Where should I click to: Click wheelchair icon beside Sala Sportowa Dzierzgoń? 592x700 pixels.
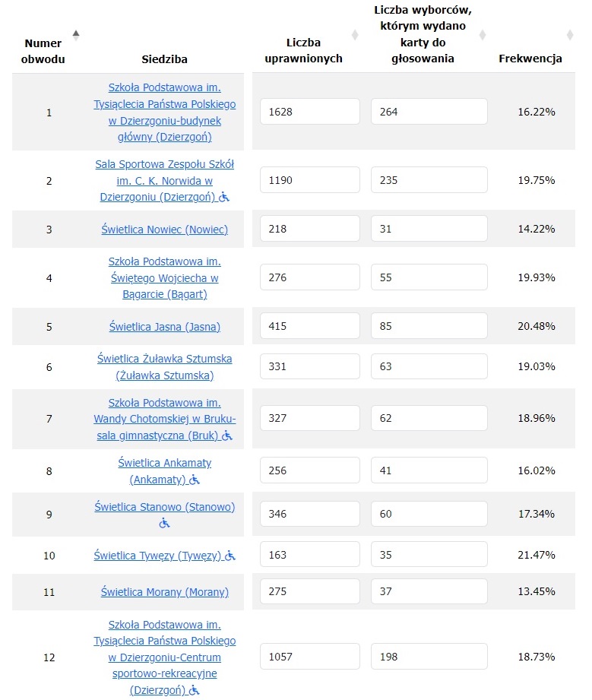224,196
